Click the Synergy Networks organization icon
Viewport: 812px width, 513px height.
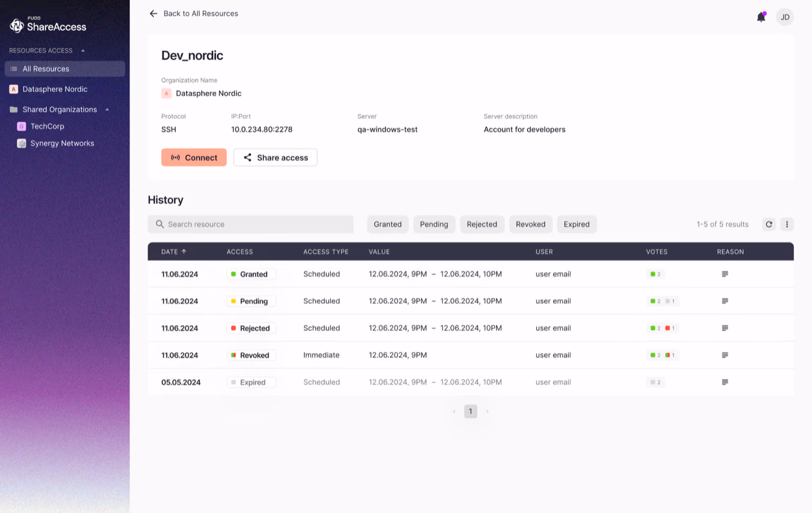tap(21, 143)
